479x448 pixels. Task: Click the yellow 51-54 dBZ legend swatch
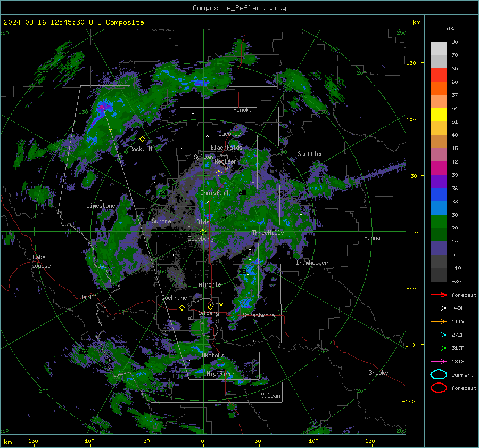(439, 115)
